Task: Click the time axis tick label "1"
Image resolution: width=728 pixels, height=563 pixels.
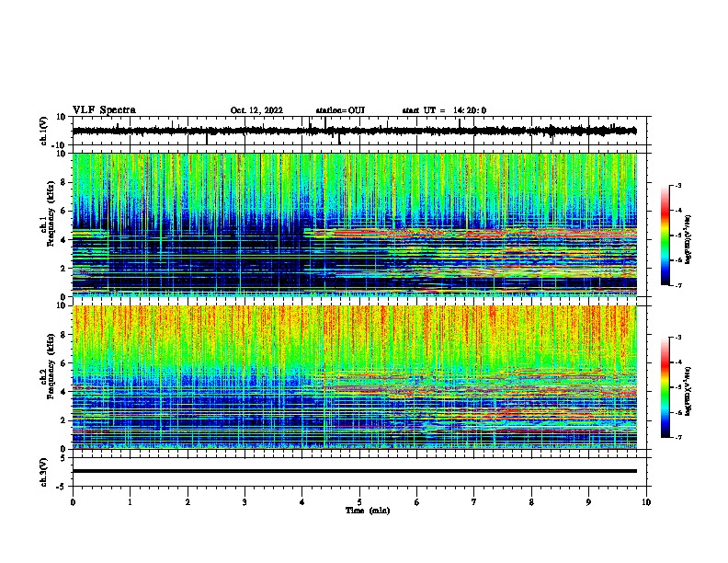Action: pyautogui.click(x=130, y=502)
